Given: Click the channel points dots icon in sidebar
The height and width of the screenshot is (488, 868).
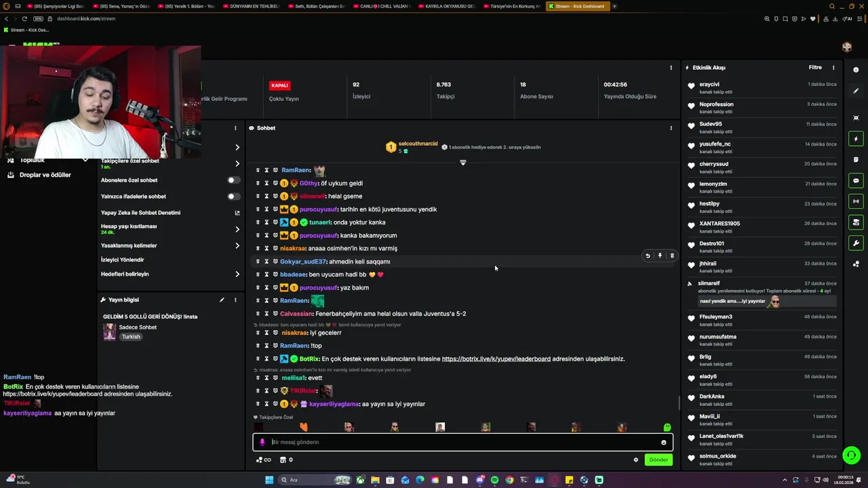Looking at the screenshot, I should tap(856, 264).
